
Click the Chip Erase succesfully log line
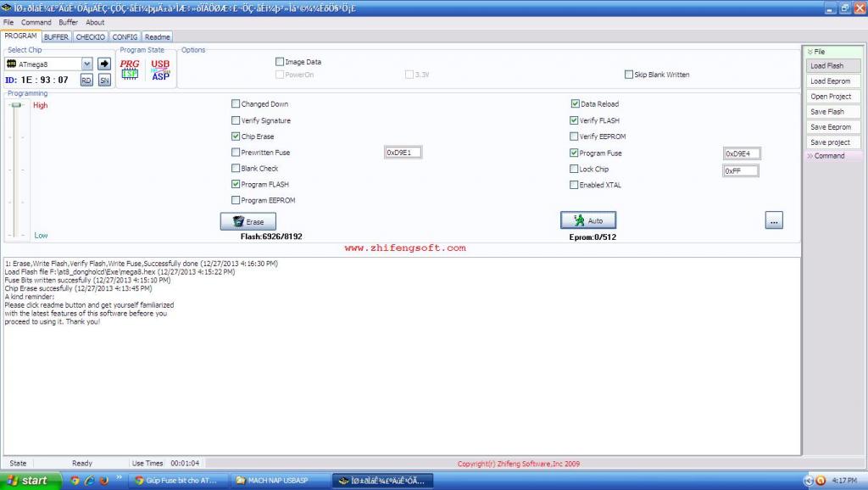tap(78, 288)
